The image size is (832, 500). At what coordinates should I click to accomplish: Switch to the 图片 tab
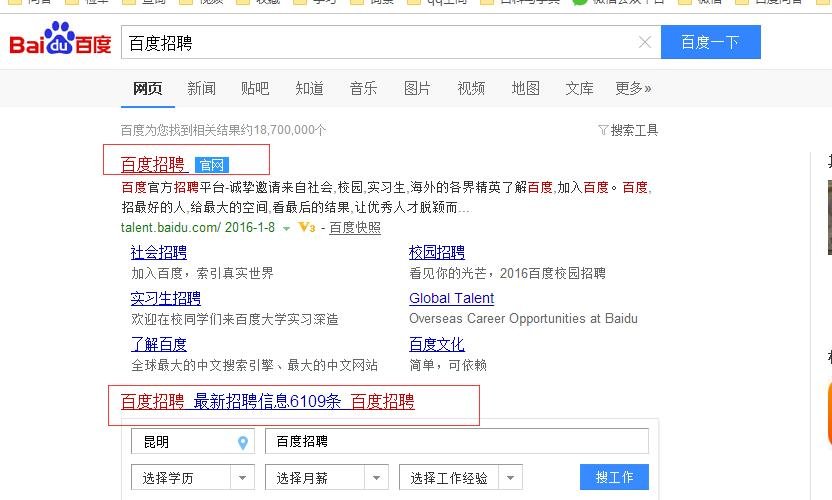(x=417, y=88)
